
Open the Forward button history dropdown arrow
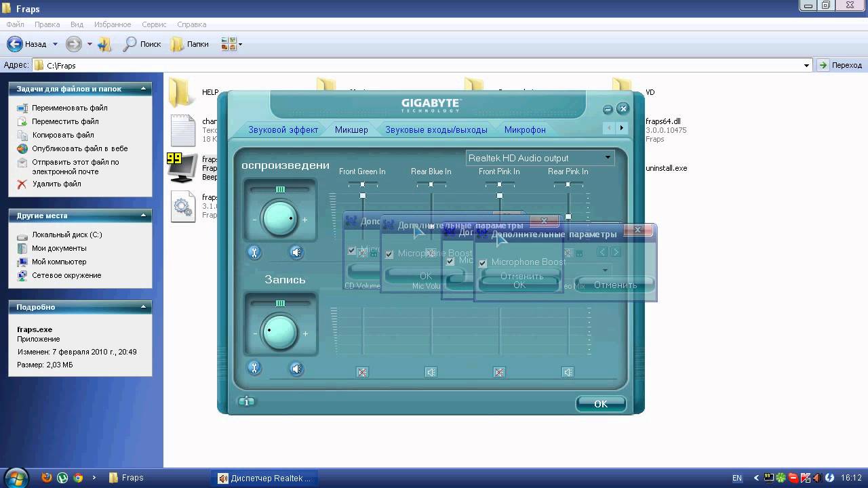pos(90,44)
